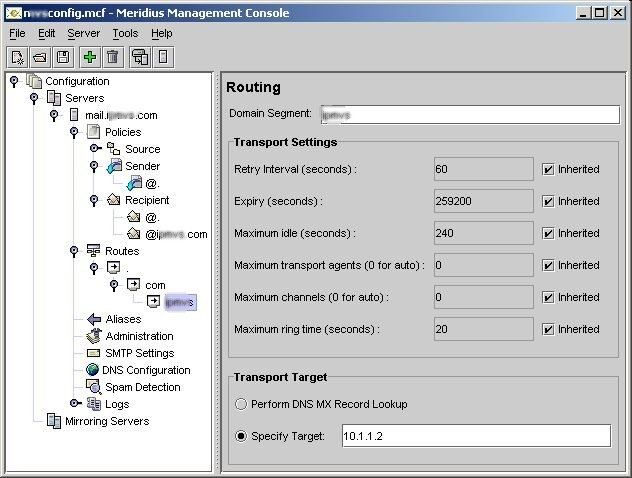Select SMTP Settings in the tree

point(139,353)
